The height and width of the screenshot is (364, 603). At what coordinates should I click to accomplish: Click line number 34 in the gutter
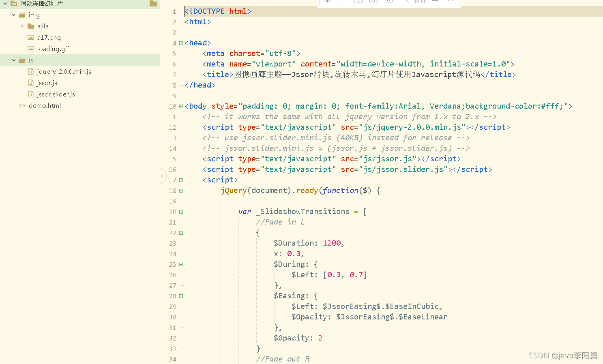point(173,359)
